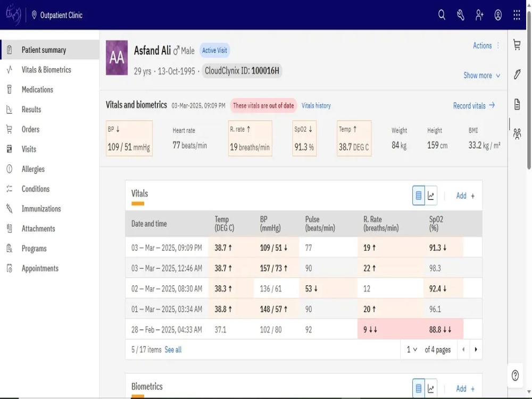Switch Biometrics to chart view

[x=431, y=388]
